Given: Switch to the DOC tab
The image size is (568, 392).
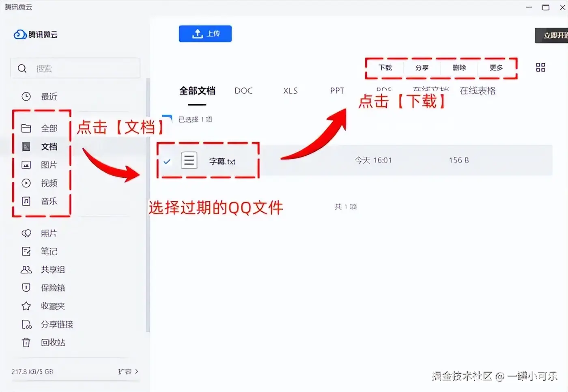Looking at the screenshot, I should tap(243, 91).
